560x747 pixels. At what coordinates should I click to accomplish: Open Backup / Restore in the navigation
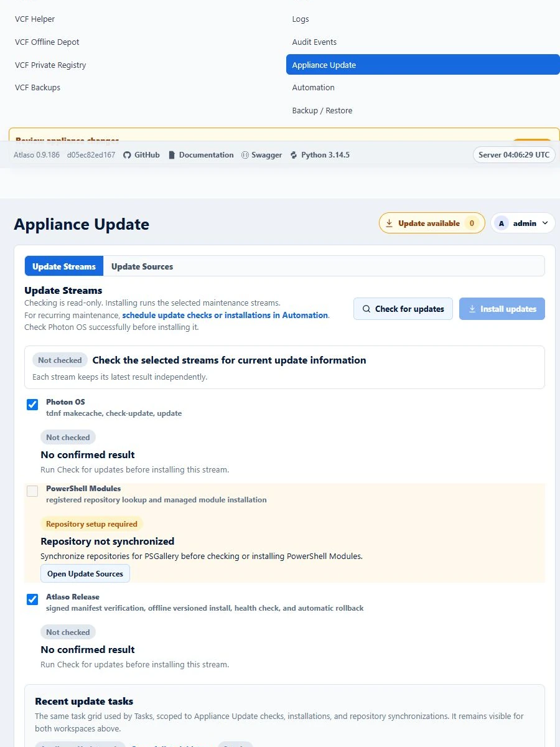(322, 111)
